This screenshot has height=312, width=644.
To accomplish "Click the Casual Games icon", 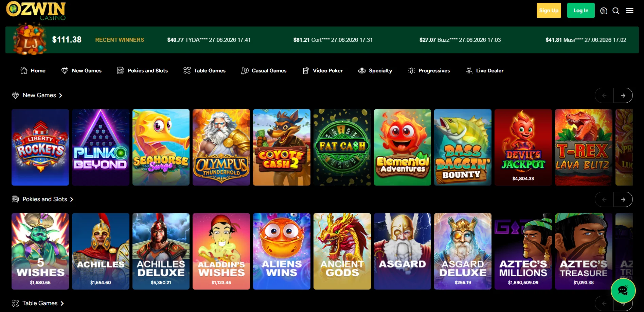I will (245, 70).
